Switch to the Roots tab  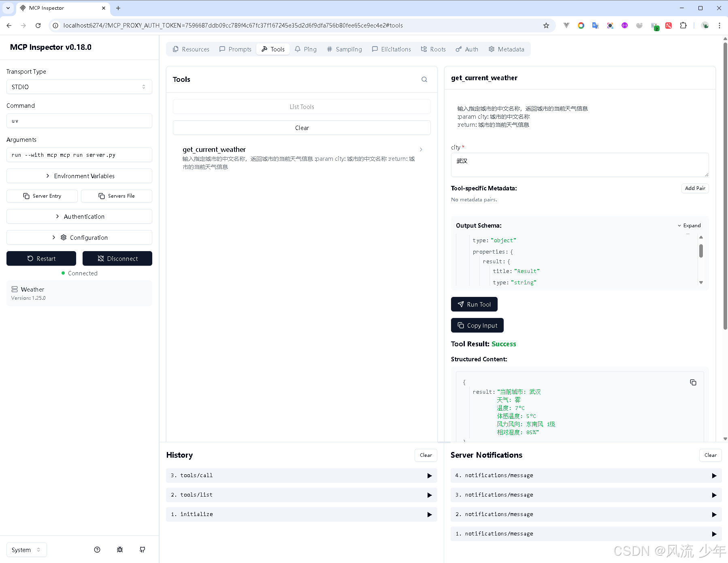[x=433, y=49]
